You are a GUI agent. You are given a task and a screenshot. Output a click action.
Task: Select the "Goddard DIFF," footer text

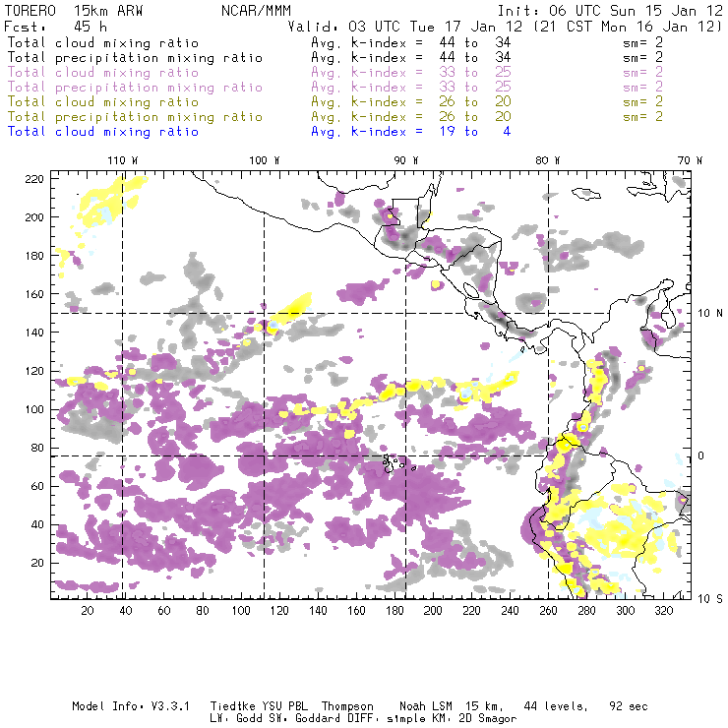coord(334,719)
